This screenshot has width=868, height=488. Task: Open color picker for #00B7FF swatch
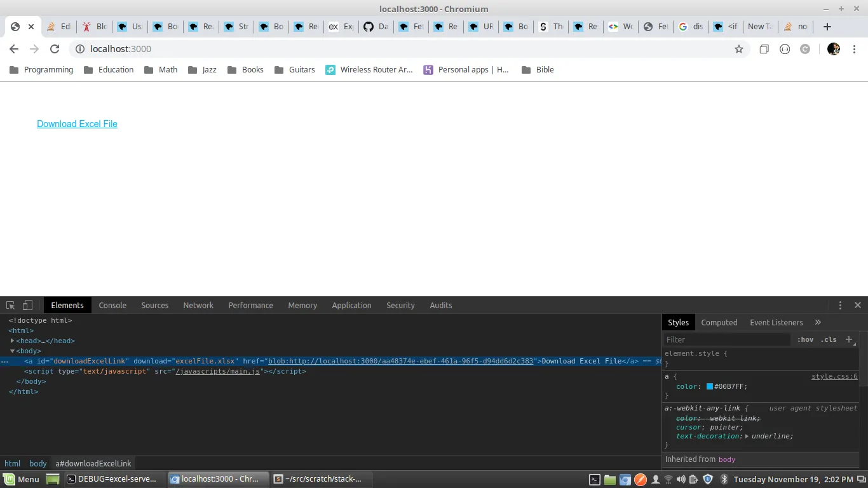[x=710, y=386]
